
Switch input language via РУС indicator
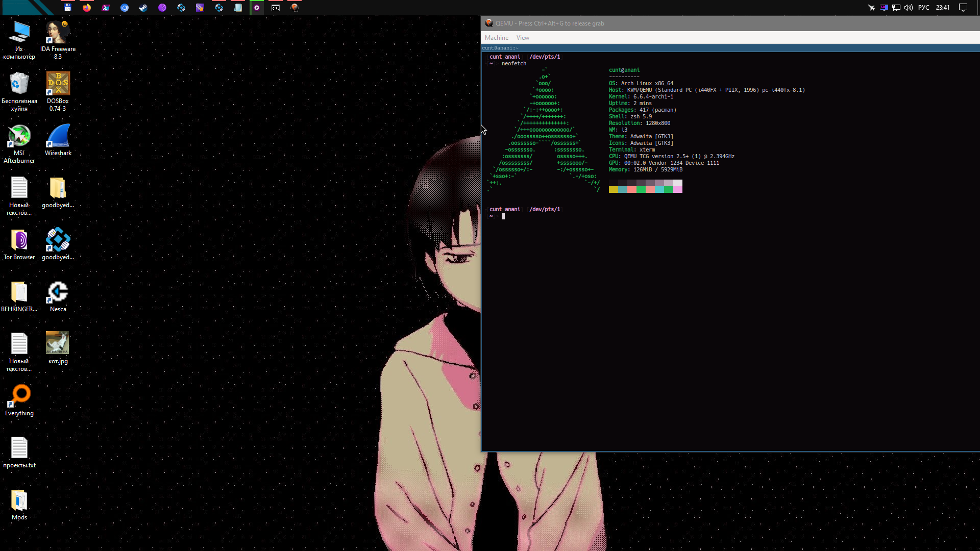pos(923,8)
